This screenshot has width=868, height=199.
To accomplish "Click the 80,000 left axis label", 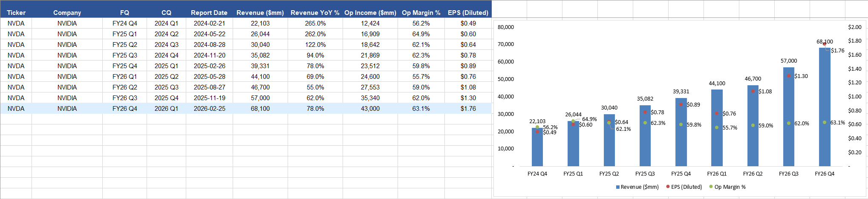I will pyautogui.click(x=506, y=27).
